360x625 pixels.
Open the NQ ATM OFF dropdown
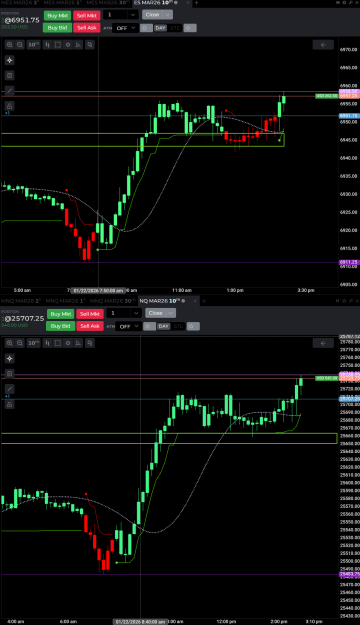(129, 326)
